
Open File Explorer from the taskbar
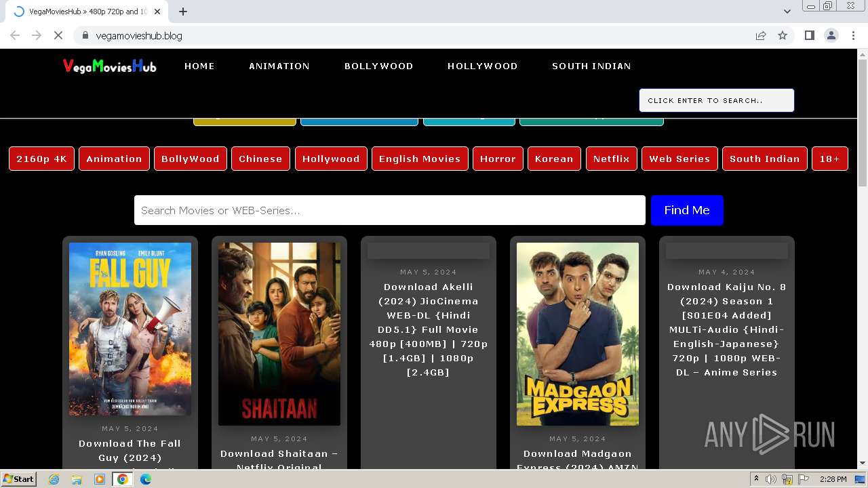(x=77, y=479)
